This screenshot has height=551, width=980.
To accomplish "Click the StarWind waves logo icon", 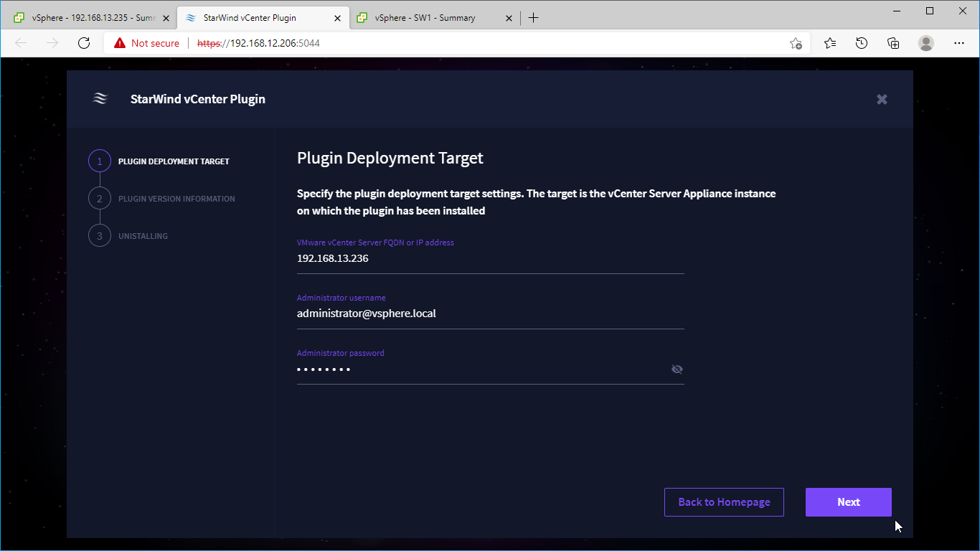I will click(x=100, y=99).
